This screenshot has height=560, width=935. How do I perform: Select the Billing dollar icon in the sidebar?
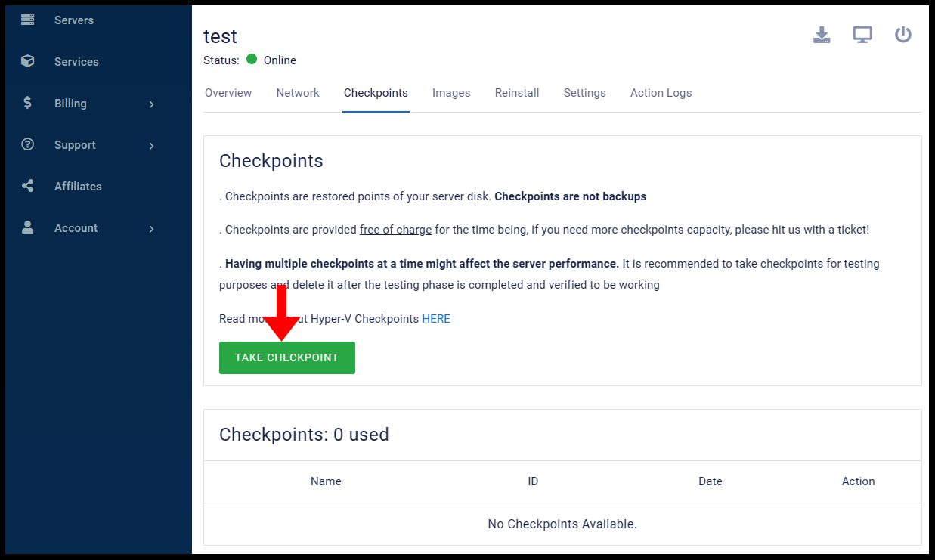(x=28, y=103)
